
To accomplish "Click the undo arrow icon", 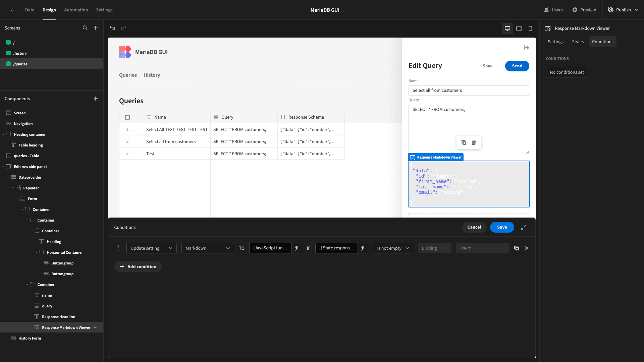I will [112, 28].
